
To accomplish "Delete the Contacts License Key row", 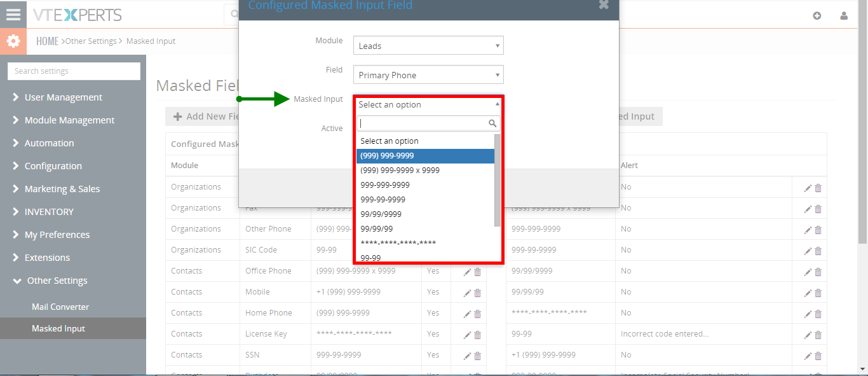I will click(478, 335).
